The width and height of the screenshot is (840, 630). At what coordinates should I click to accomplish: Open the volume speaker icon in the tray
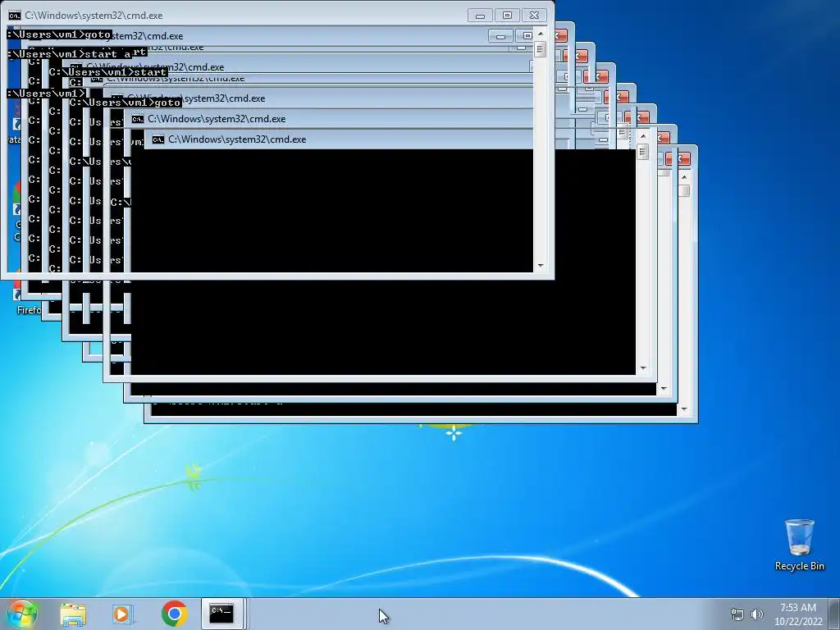point(757,614)
